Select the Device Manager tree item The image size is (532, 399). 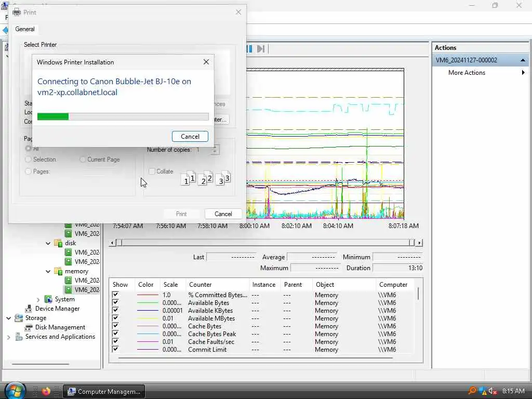[x=57, y=309]
